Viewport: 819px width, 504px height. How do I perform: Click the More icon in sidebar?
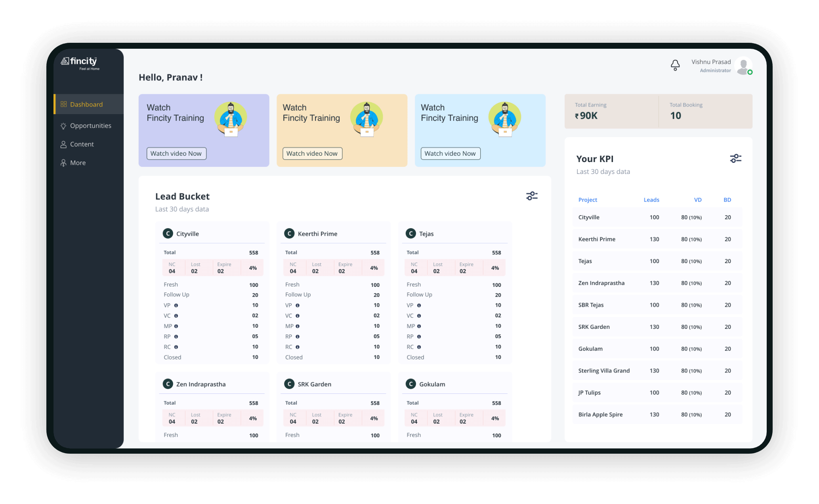pos(63,163)
